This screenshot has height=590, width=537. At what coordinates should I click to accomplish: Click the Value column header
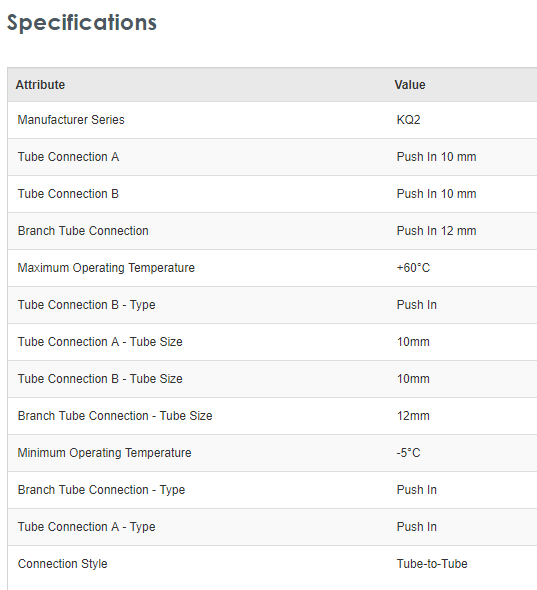[410, 85]
